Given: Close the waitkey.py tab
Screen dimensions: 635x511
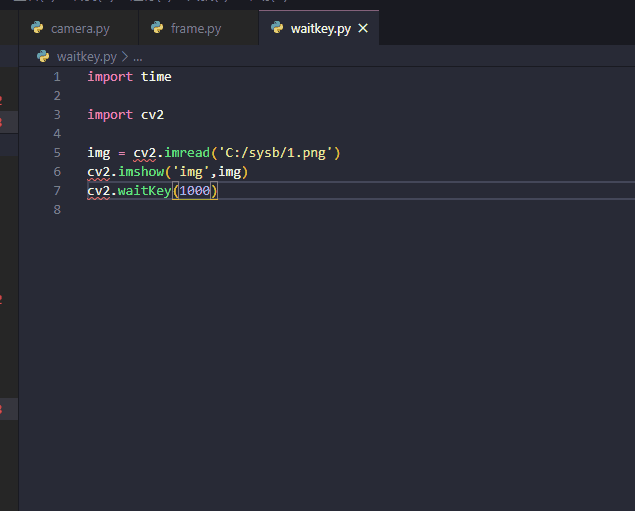Looking at the screenshot, I should pos(363,28).
